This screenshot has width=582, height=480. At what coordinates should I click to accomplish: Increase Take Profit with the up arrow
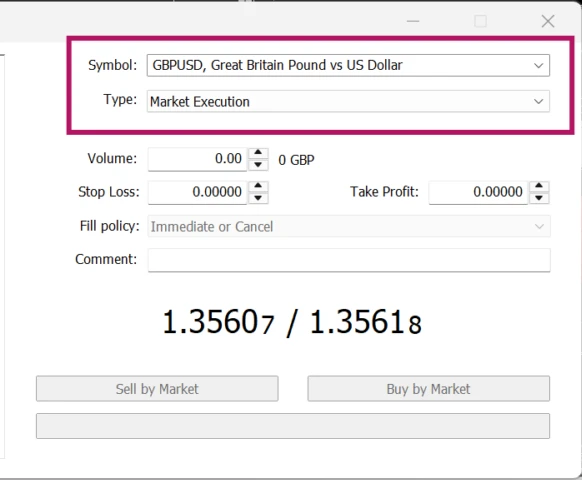539,186
